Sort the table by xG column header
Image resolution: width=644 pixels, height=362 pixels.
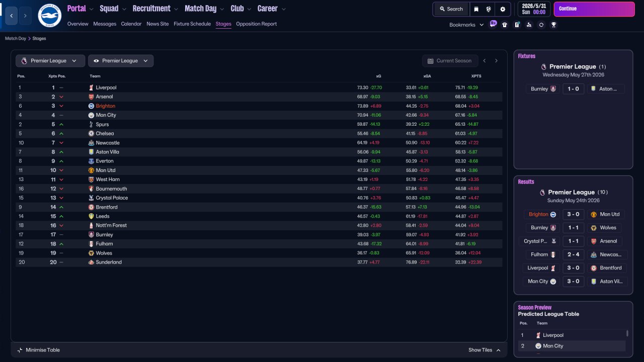[378, 76]
